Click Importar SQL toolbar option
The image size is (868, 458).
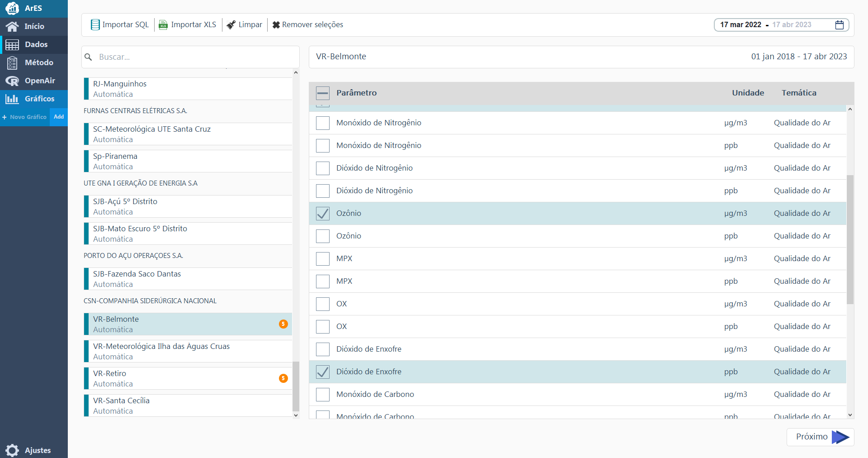coord(119,24)
